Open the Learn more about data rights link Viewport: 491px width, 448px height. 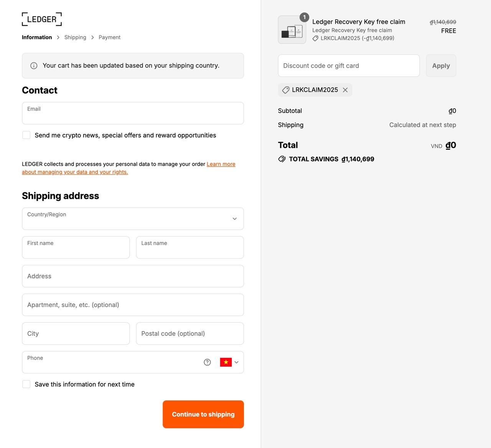click(x=129, y=168)
